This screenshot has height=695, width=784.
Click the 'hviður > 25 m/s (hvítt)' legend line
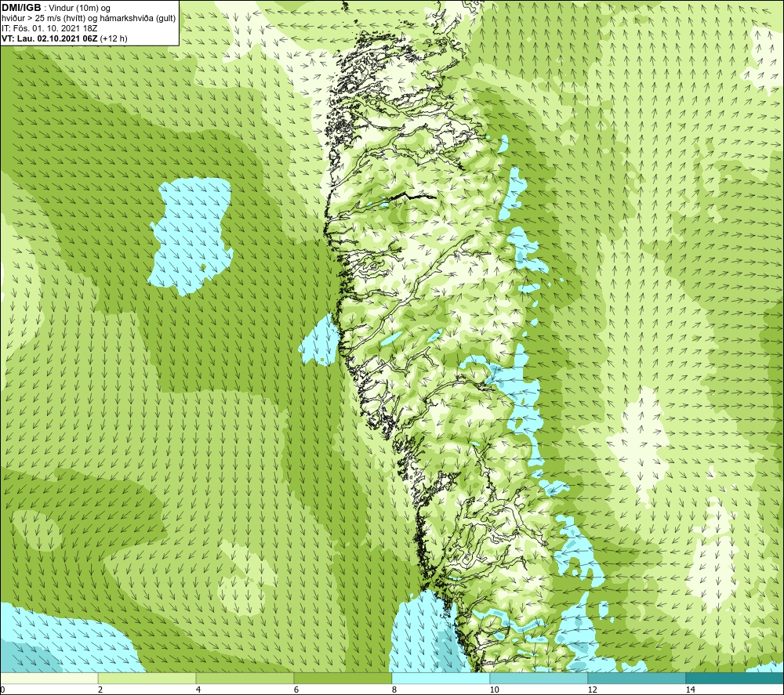(89, 19)
